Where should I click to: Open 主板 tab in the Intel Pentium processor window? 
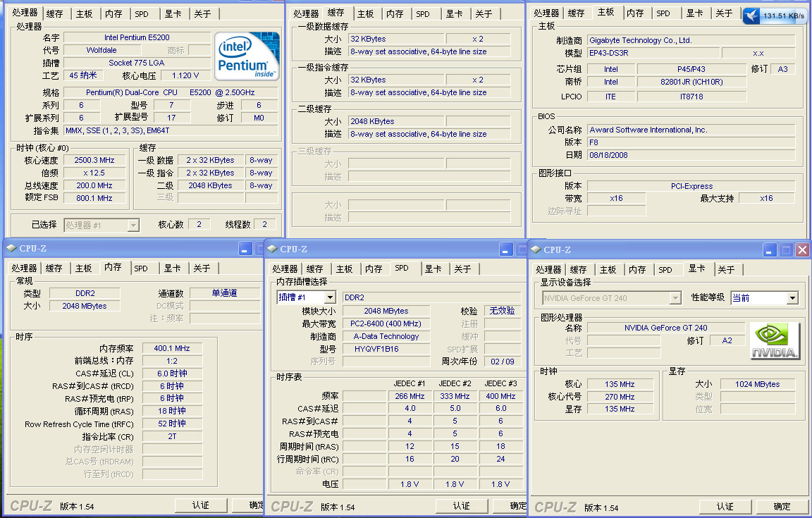84,14
